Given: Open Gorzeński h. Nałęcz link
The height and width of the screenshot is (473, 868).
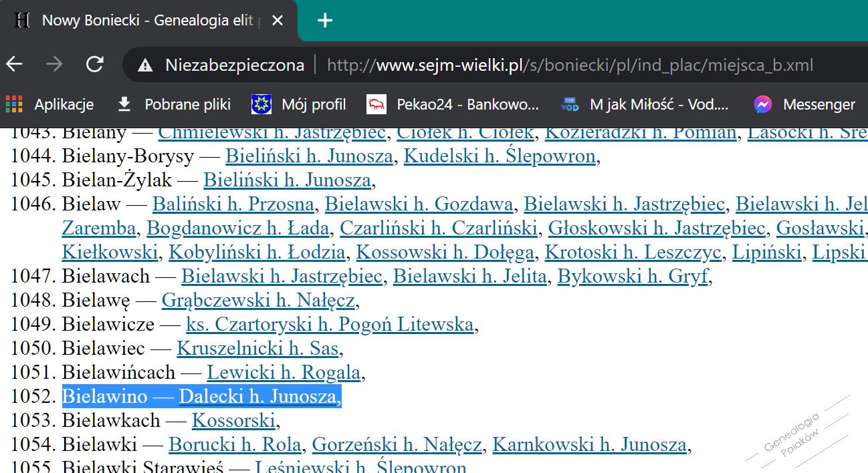Looking at the screenshot, I should pos(397,445).
